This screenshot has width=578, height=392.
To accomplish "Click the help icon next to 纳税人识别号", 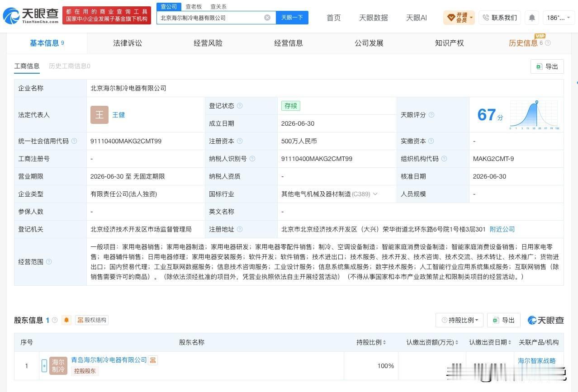I will [x=252, y=159].
